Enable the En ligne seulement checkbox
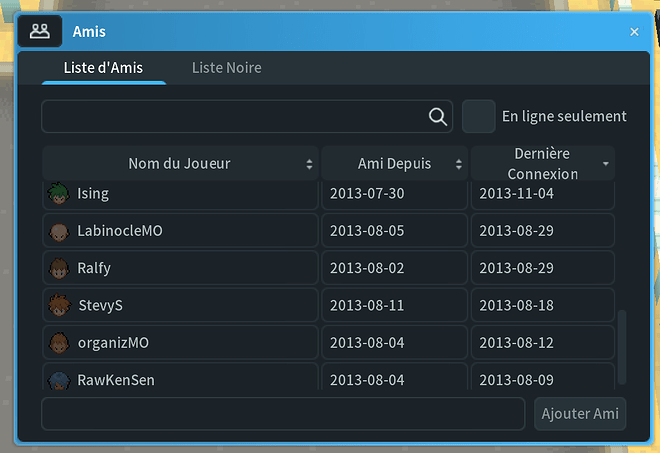This screenshot has width=660, height=453. coord(479,117)
